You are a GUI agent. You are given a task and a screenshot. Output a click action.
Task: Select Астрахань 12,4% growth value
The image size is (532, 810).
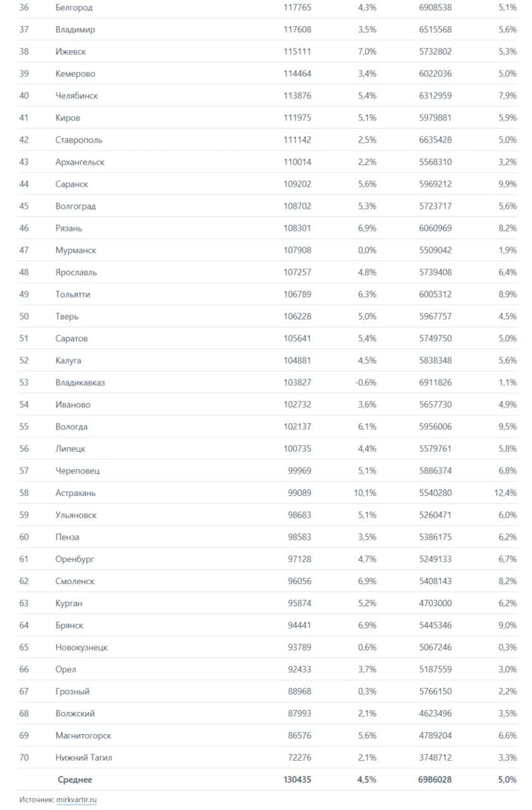coord(505,493)
